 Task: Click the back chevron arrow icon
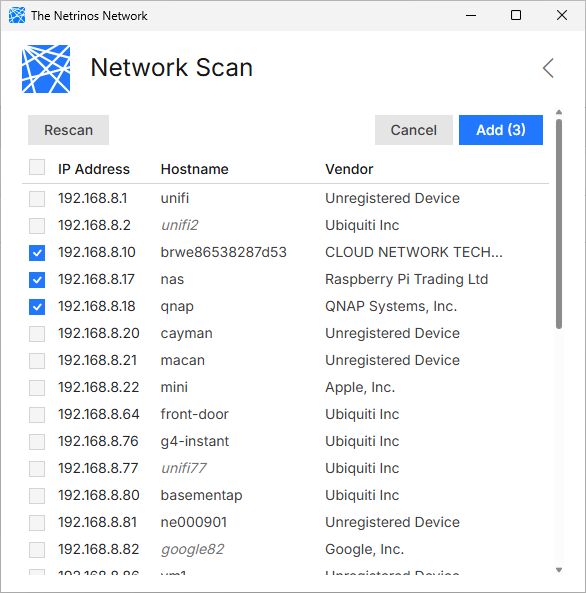pyautogui.click(x=548, y=68)
